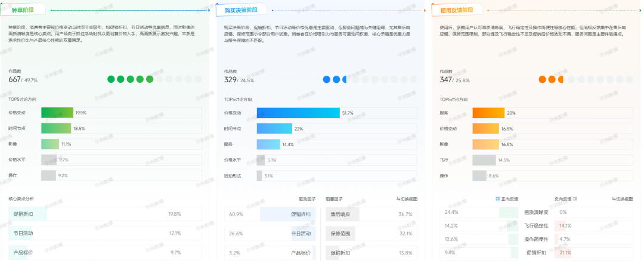
Task: Click the 保修范围 32.1% barrier row
Action: coord(371,233)
